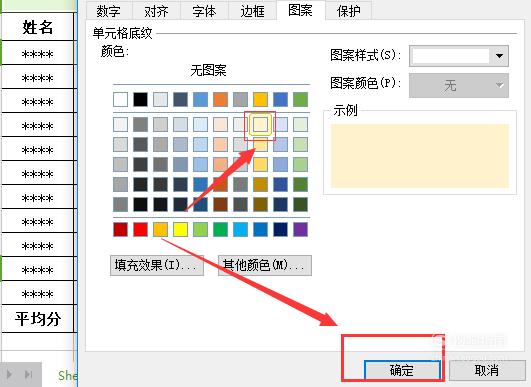This screenshot has height=387, width=531.
Task: Pick the bright red swatch in the standard colors row
Action: point(141,229)
